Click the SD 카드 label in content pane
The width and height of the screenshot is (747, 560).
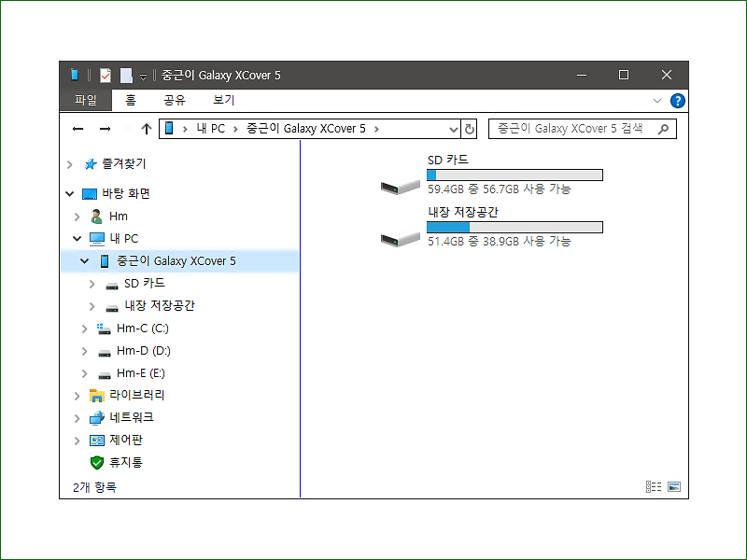(x=448, y=160)
